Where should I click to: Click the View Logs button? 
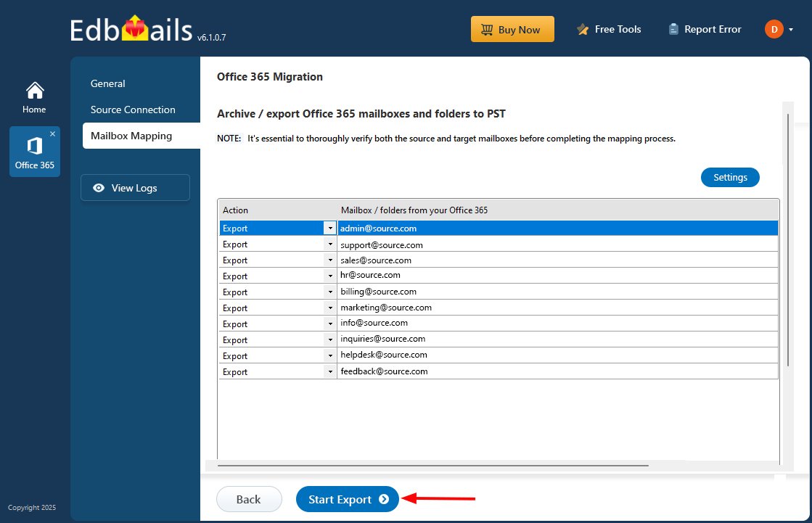135,187
